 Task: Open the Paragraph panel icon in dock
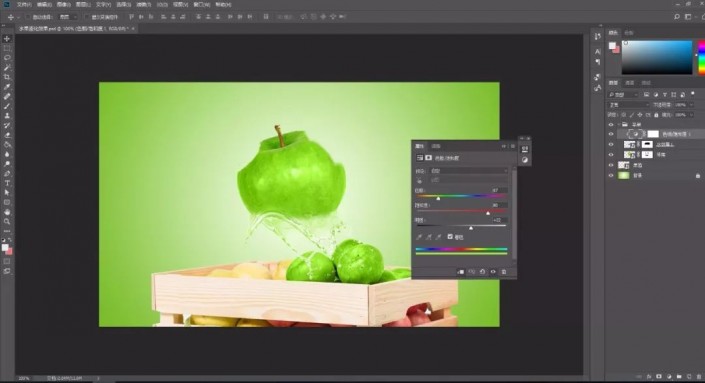(597, 62)
